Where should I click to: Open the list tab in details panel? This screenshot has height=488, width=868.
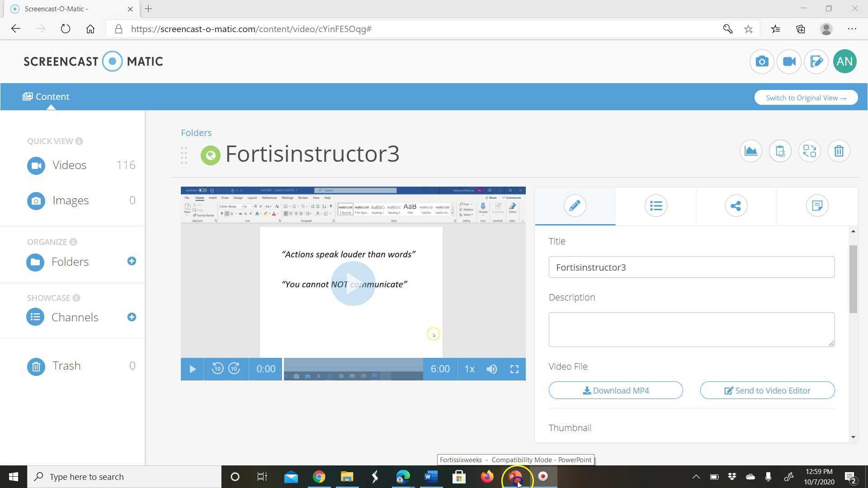[656, 206]
